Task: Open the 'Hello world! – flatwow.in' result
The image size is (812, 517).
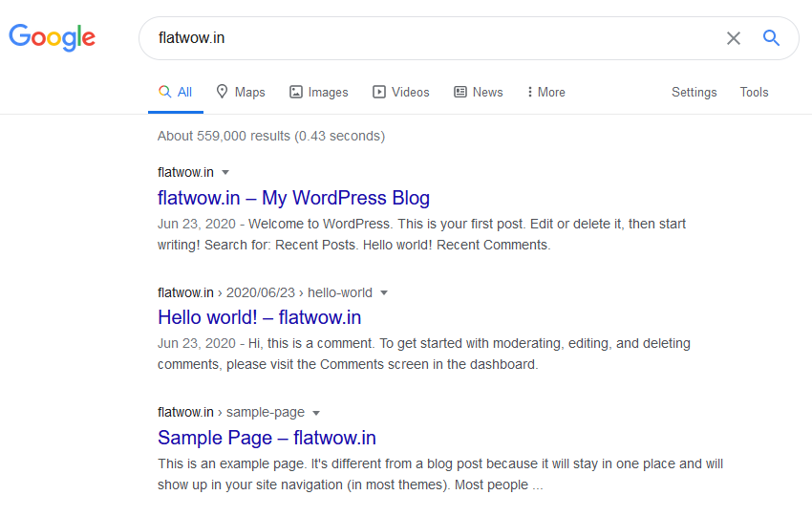Action: [259, 317]
